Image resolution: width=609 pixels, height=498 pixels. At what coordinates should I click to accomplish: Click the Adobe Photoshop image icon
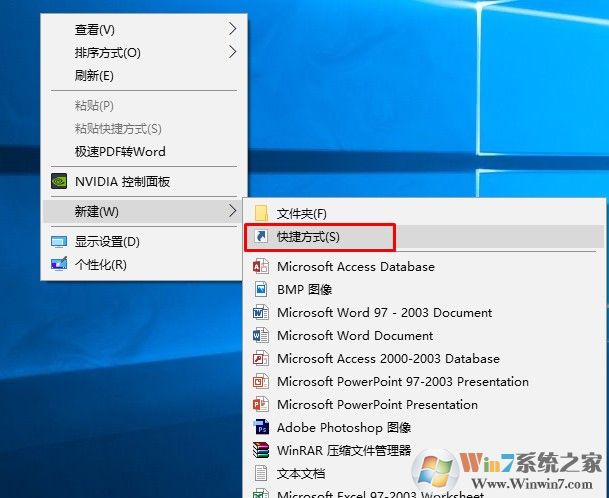[x=261, y=427]
